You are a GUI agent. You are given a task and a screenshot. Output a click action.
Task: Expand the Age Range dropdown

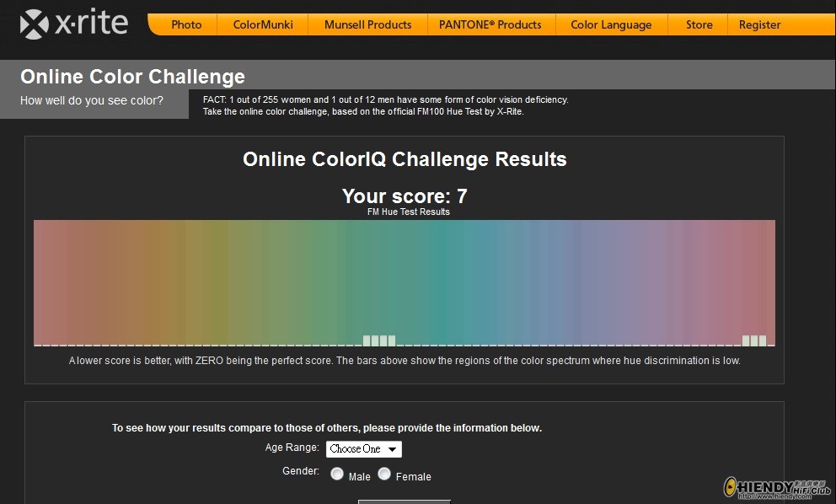tap(363, 449)
